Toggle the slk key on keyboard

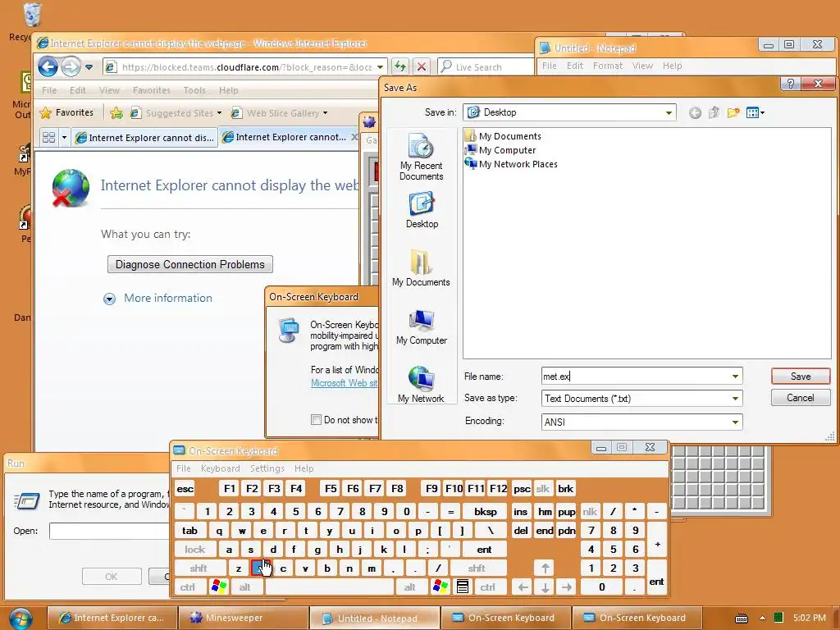click(543, 489)
